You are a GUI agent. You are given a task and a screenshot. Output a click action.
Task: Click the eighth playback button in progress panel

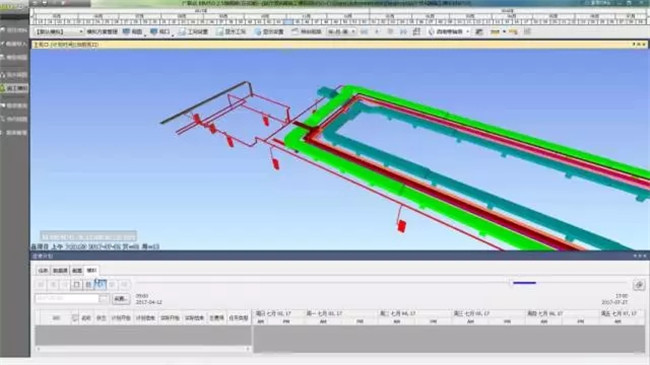coord(124,285)
